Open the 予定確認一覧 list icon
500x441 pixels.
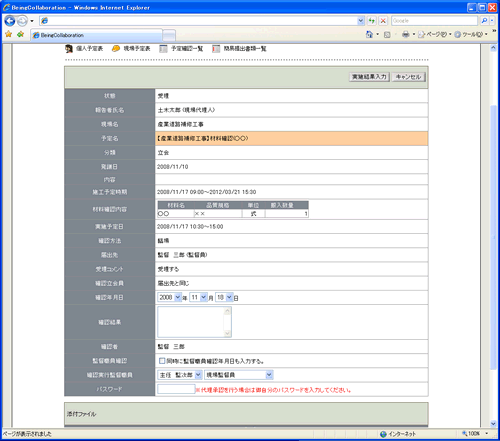click(163, 49)
